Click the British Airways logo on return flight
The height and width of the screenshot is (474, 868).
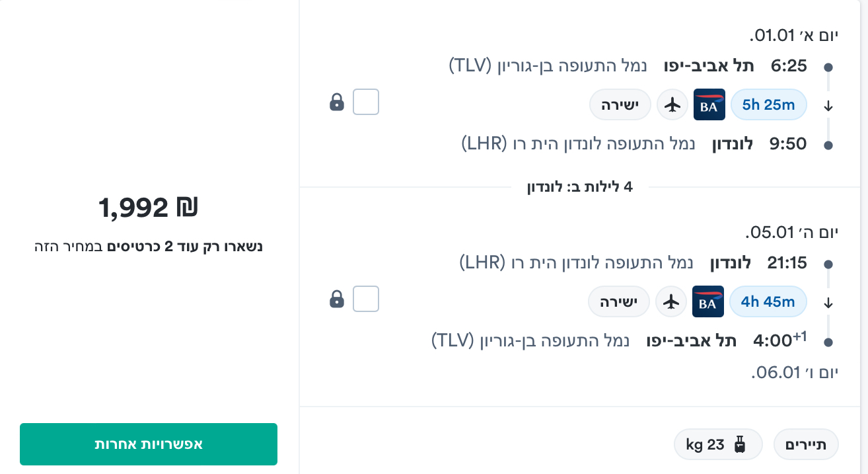coord(707,301)
